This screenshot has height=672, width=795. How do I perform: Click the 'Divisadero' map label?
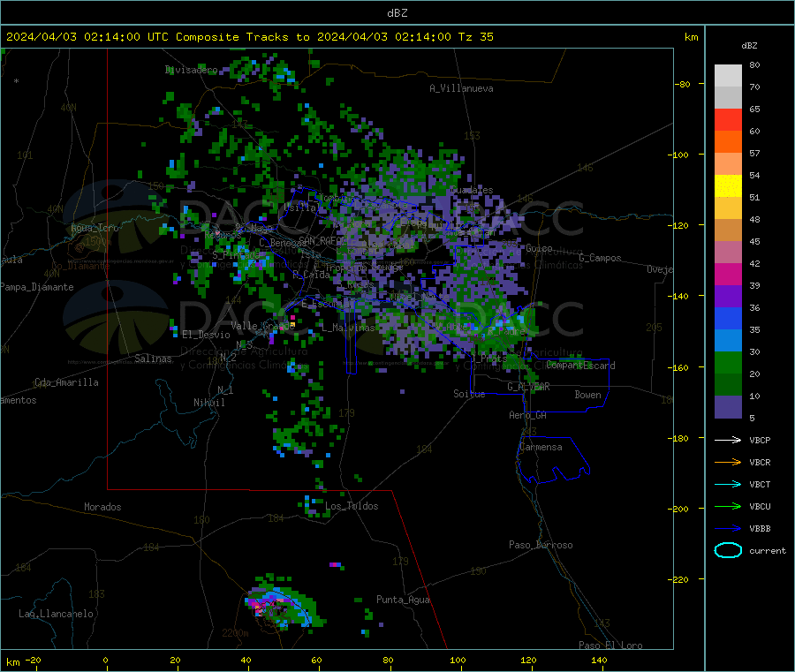click(191, 70)
